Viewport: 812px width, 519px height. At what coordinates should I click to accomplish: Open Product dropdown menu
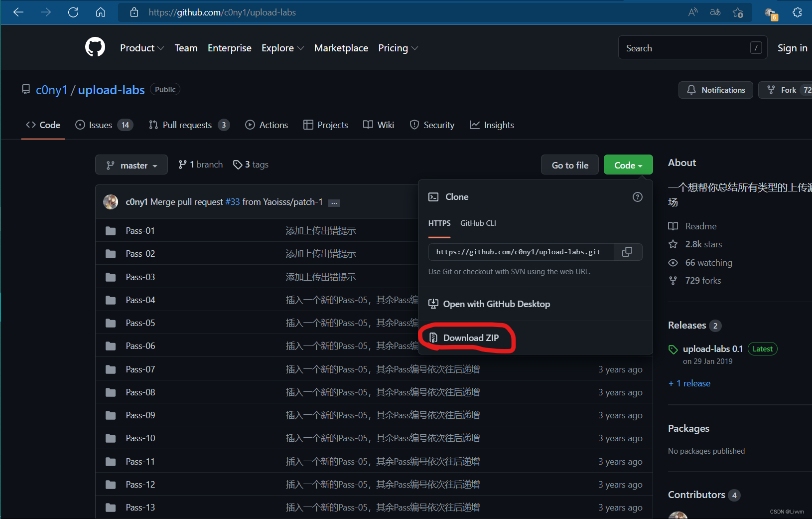142,48
